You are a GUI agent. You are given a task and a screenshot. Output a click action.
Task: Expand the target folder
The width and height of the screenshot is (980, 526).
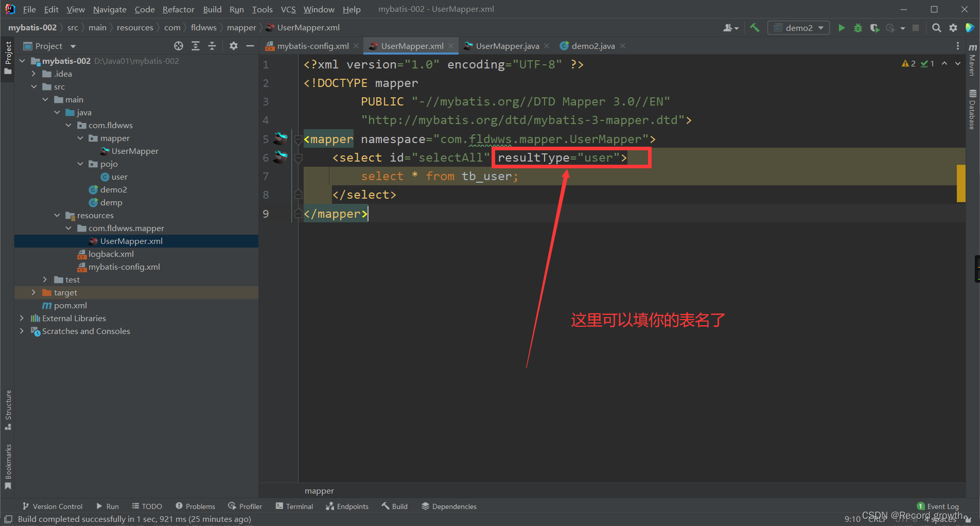[33, 292]
